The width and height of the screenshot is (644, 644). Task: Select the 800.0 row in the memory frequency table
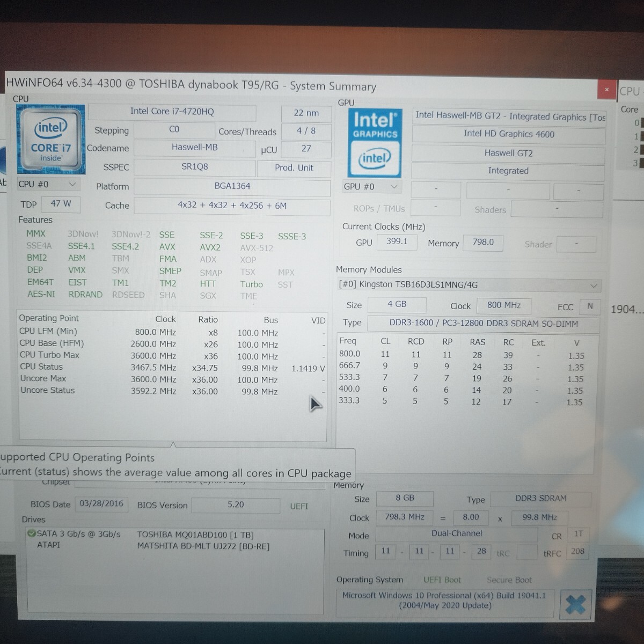tap(349, 354)
